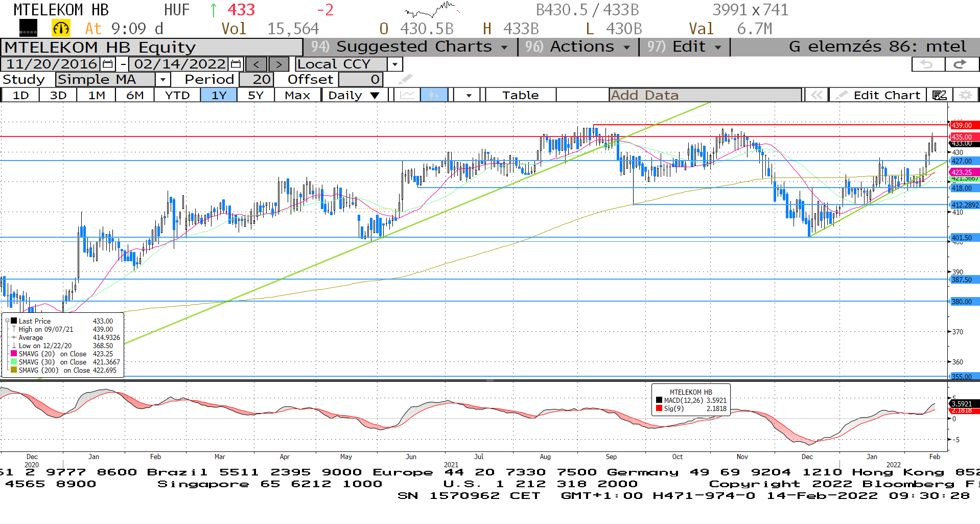Click the undo arrow button
980x524 pixels.
pos(927,64)
